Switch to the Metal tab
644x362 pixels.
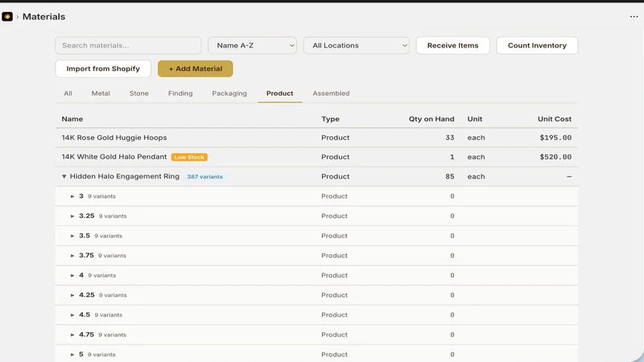tap(101, 93)
